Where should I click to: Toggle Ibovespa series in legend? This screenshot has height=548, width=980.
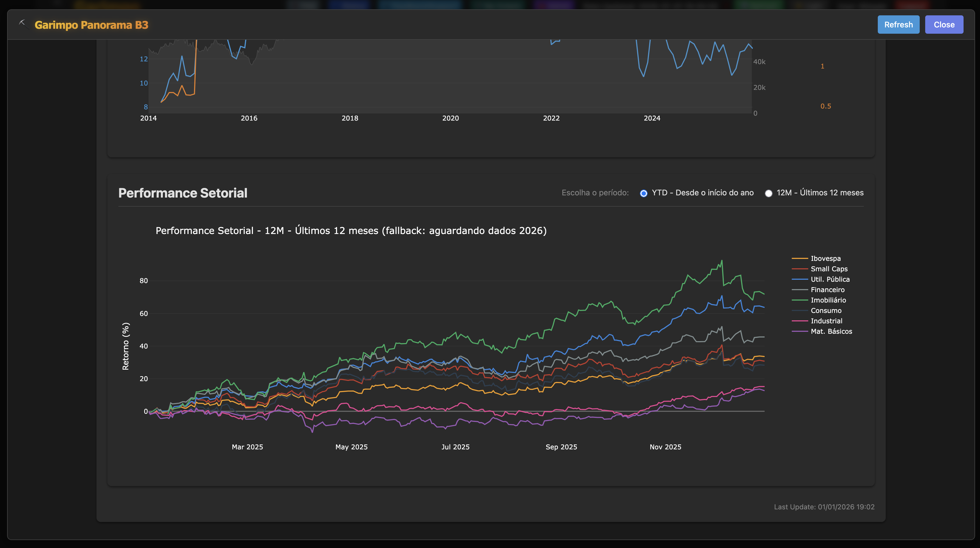tap(825, 258)
